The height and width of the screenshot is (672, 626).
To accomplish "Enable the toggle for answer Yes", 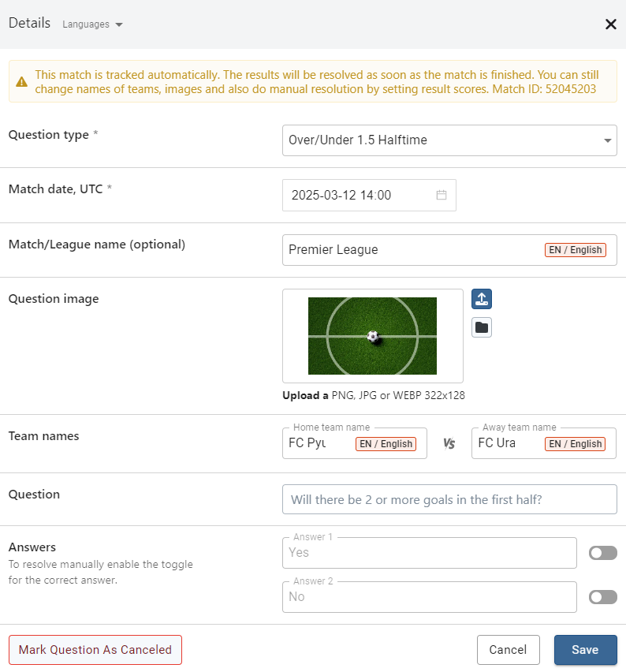I will pos(603,553).
